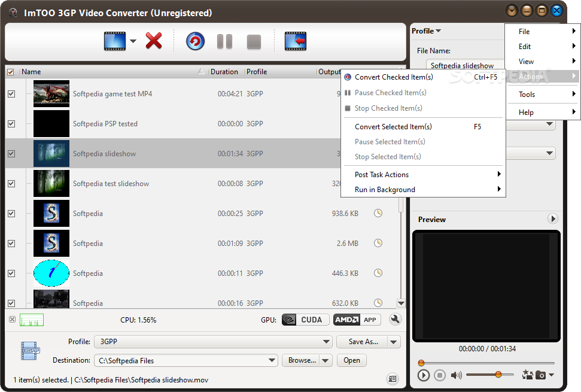This screenshot has height=392, width=581.
Task: Open snapshot options dropdown arrow
Action: click(x=551, y=375)
